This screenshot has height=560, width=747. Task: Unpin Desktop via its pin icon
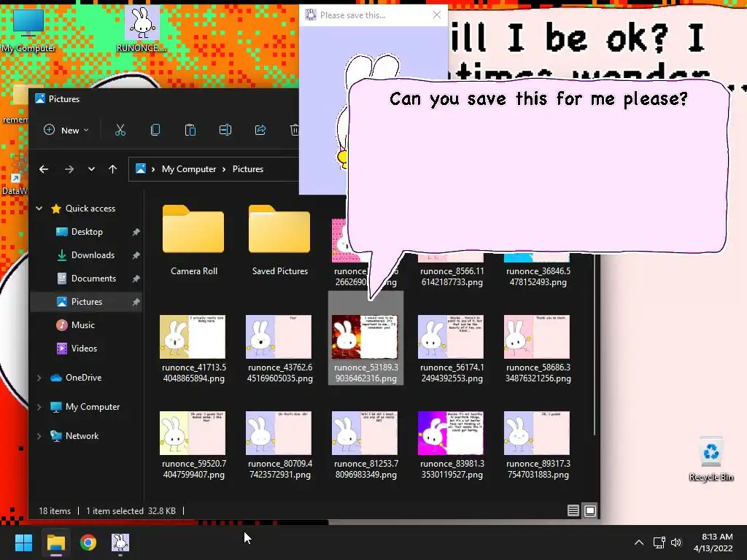[136, 232]
